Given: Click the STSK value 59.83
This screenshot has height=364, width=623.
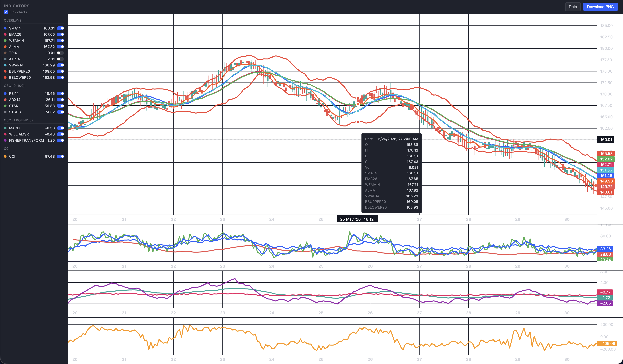Looking at the screenshot, I should (x=50, y=106).
